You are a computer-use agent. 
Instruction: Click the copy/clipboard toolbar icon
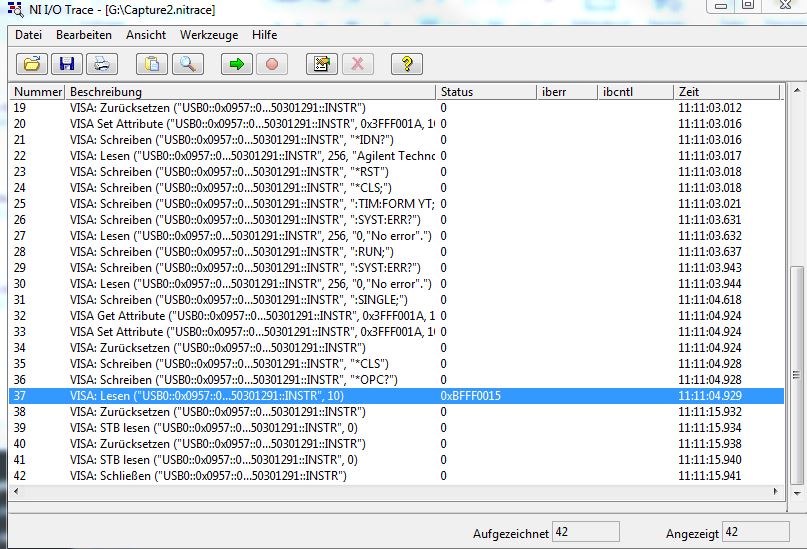click(x=152, y=64)
